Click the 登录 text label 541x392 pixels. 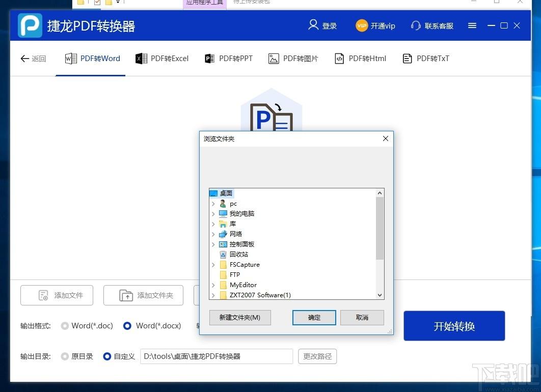click(x=329, y=26)
